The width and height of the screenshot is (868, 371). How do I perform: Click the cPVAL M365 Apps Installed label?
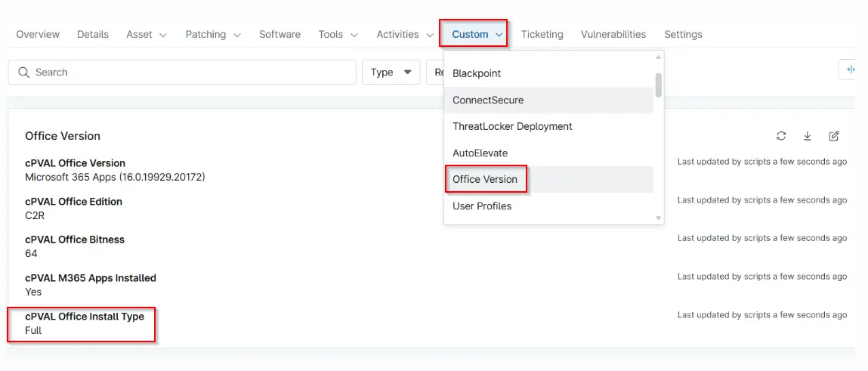point(91,278)
